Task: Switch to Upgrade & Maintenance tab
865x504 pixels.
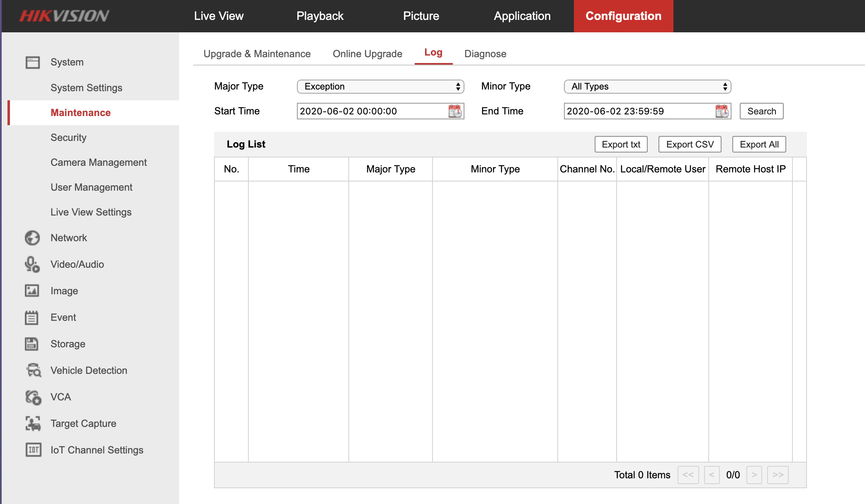Action: (x=257, y=53)
